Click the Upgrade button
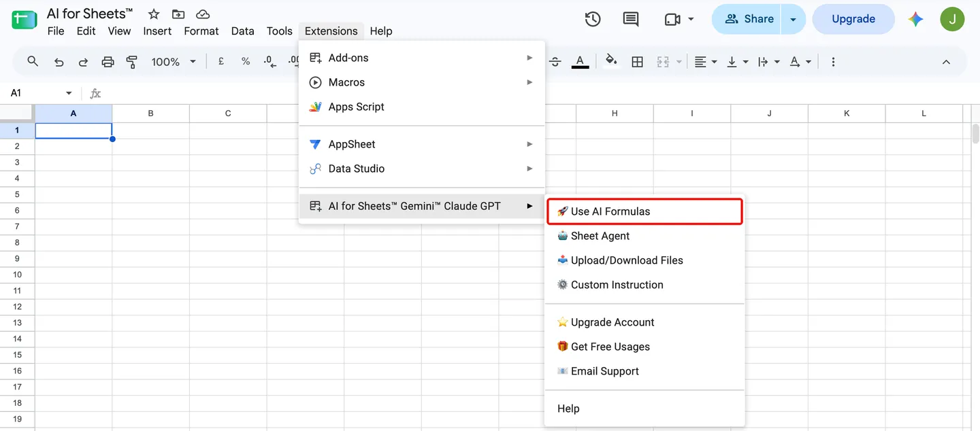Screen dimensions: 980x431 [853, 19]
